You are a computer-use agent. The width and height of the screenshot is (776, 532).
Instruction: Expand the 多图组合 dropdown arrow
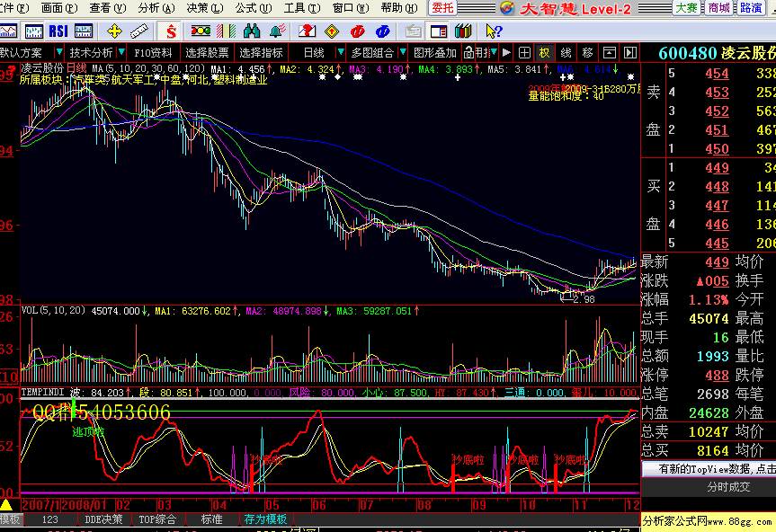[x=403, y=52]
